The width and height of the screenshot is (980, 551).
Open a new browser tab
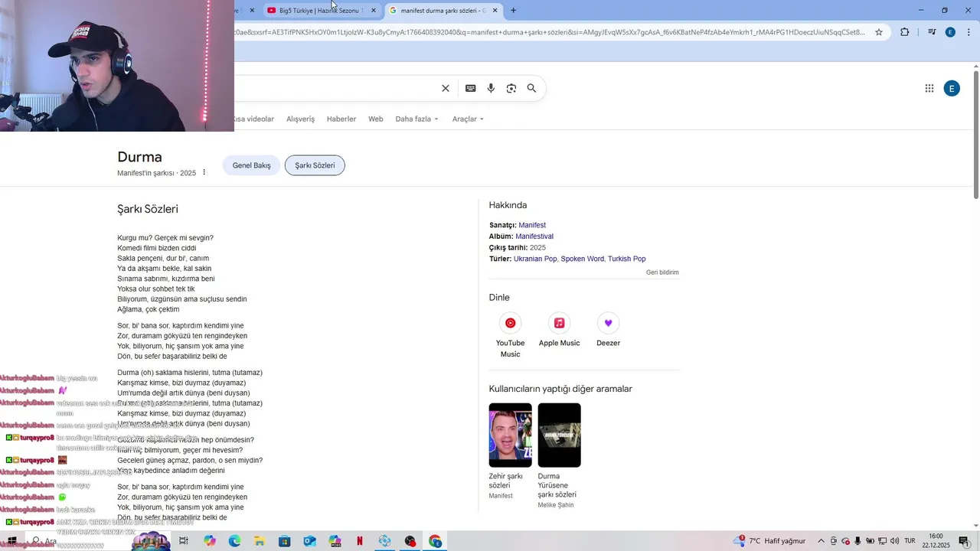(513, 10)
